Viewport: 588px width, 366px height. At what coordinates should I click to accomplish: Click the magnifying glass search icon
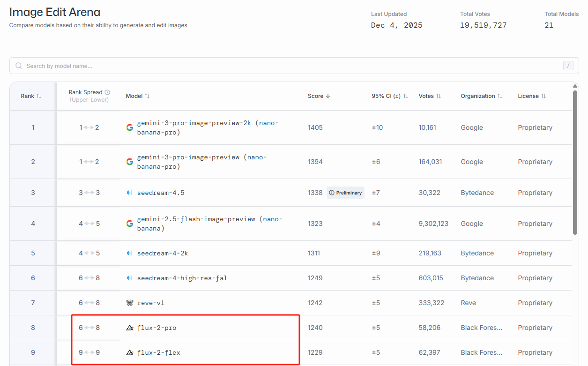tap(19, 66)
